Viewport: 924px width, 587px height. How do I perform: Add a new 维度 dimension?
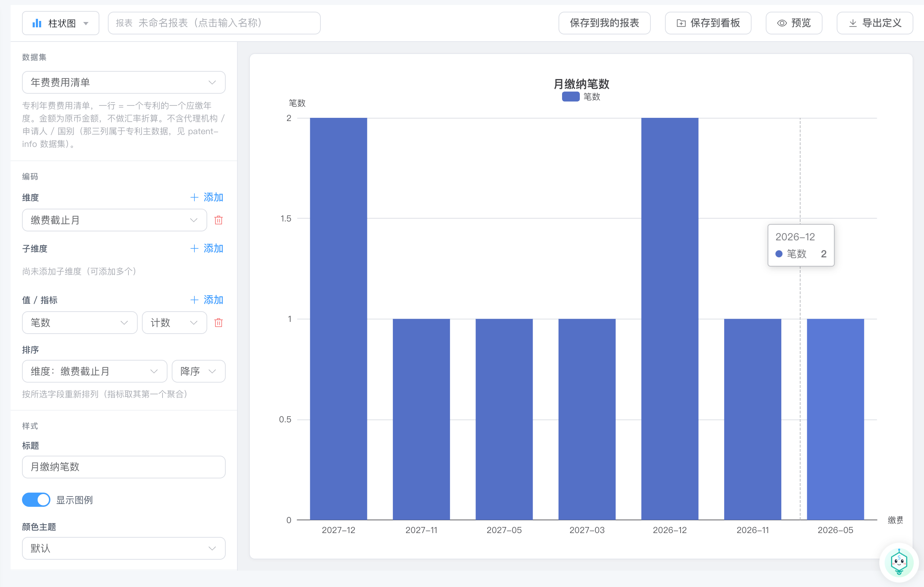(x=207, y=197)
